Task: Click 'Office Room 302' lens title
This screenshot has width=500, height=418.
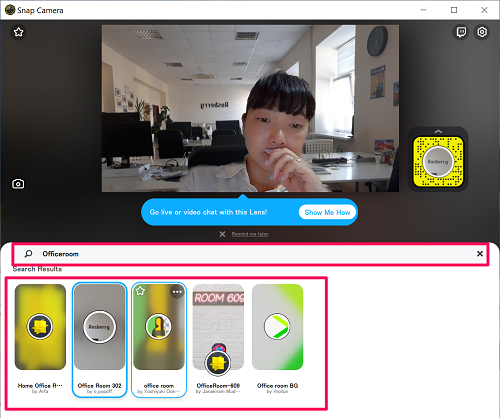Action: click(x=100, y=386)
